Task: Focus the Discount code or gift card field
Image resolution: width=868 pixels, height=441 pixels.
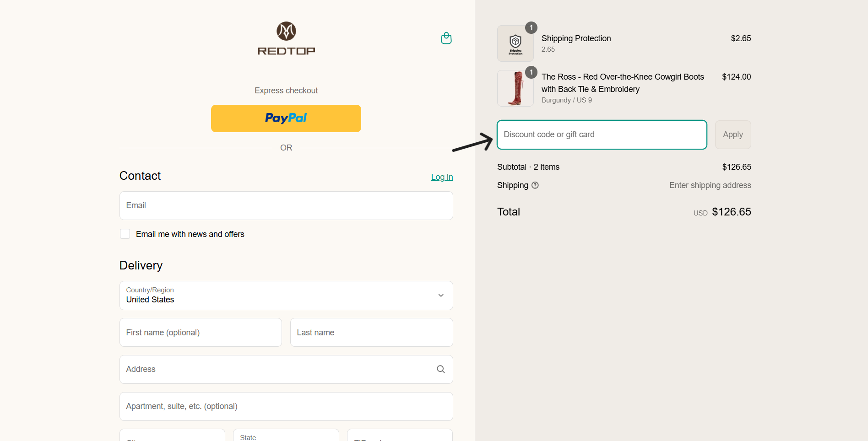Action: pyautogui.click(x=602, y=134)
